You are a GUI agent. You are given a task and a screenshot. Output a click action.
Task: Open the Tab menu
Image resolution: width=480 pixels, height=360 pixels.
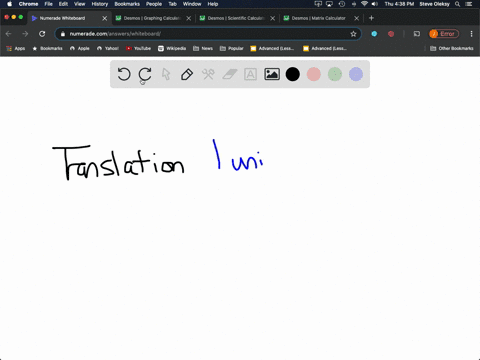tap(172, 4)
